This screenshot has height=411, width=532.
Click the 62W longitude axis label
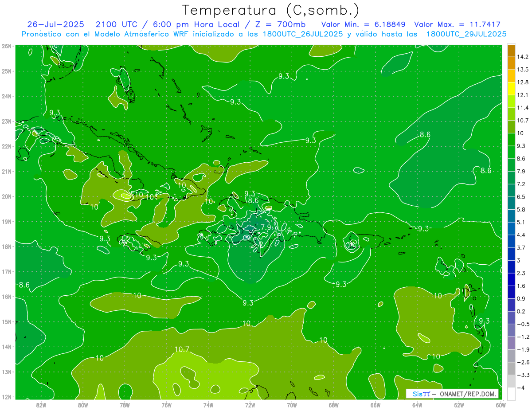[459, 405]
